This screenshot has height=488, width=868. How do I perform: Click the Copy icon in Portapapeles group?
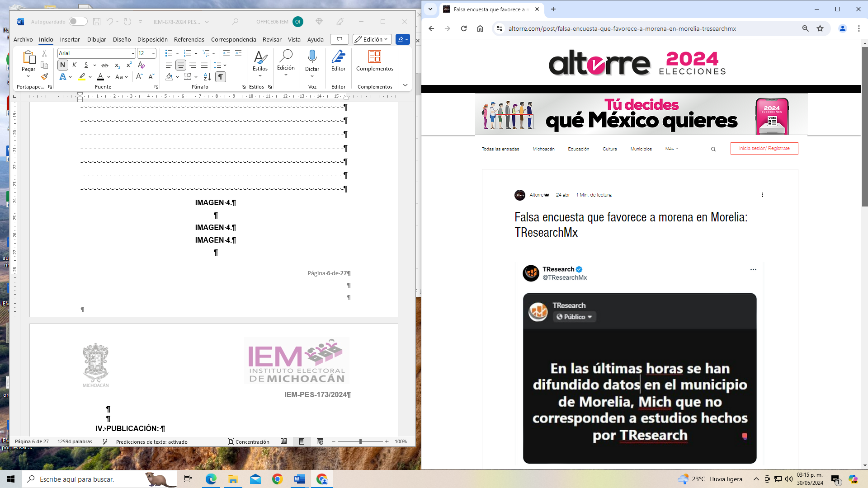coord(44,65)
